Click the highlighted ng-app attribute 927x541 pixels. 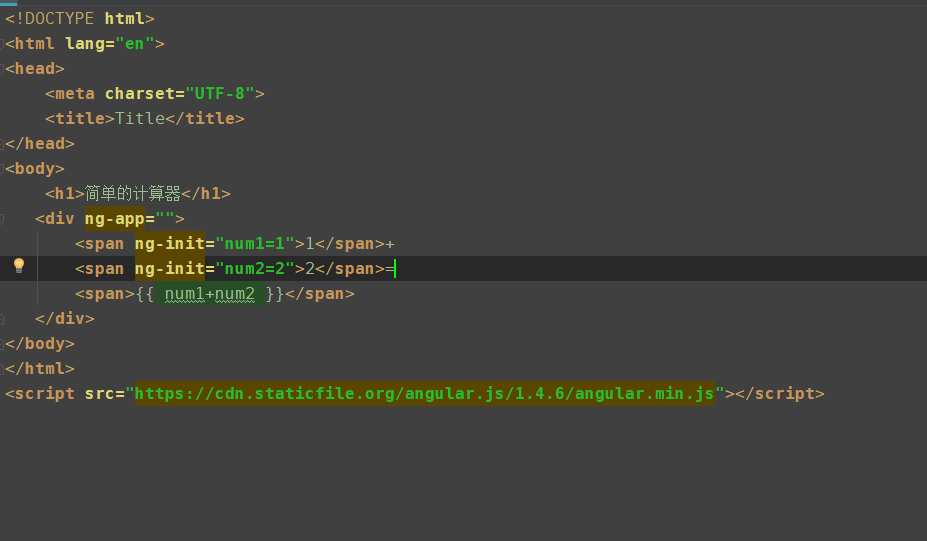coord(115,219)
